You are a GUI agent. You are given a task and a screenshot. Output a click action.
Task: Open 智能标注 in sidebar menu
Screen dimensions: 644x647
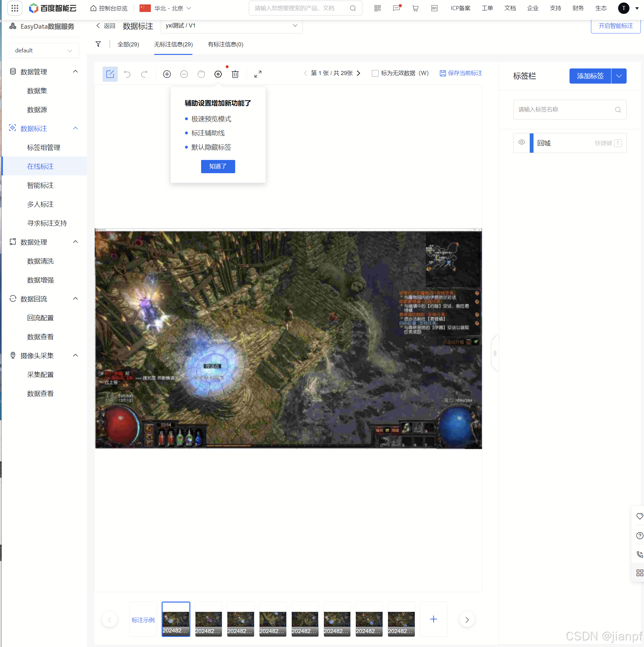point(40,185)
